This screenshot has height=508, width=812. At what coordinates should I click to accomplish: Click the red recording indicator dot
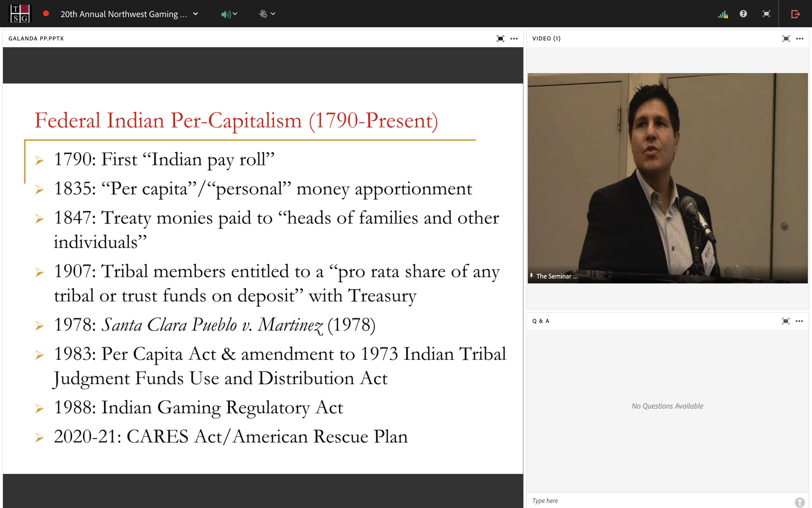(x=46, y=14)
